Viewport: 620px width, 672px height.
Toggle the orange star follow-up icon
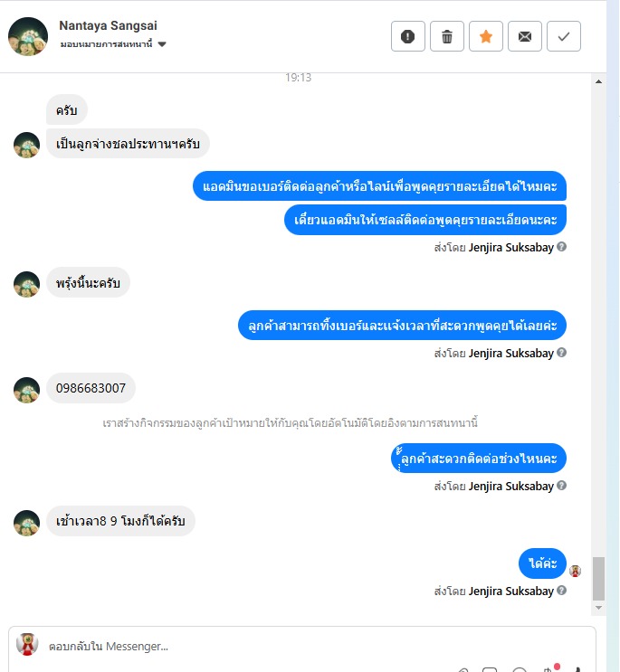[x=486, y=36]
